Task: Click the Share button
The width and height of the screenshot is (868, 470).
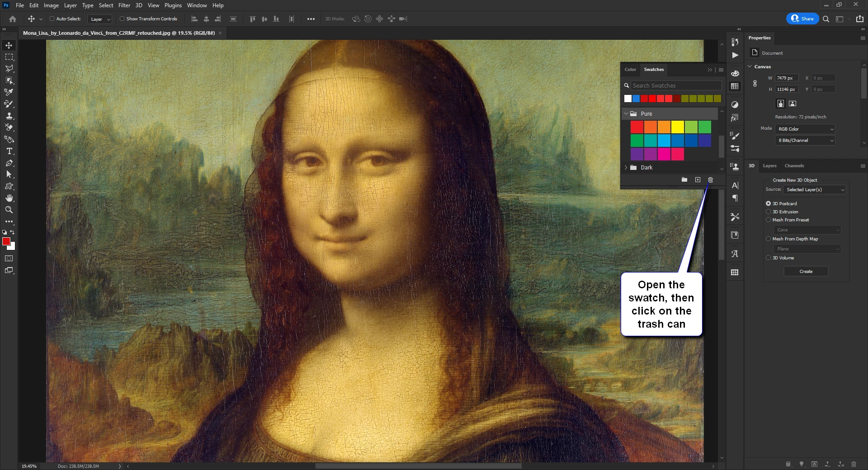Action: pos(802,19)
